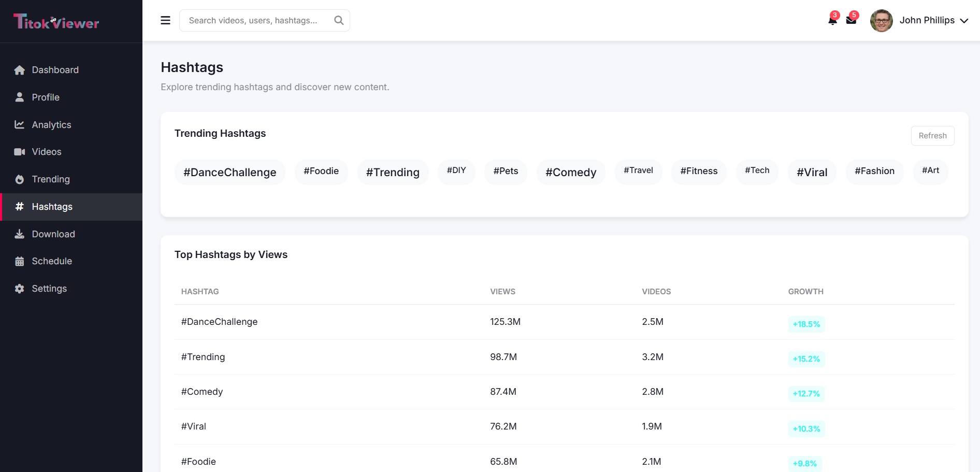Viewport: 980px width, 472px height.
Task: Open the messages envelope icon
Action: tap(851, 21)
